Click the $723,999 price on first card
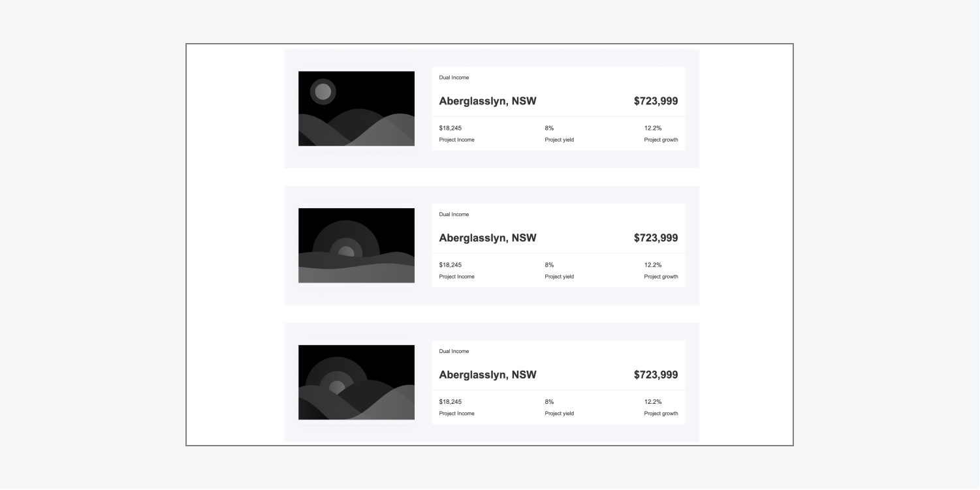This screenshot has height=490, width=980. [x=655, y=101]
